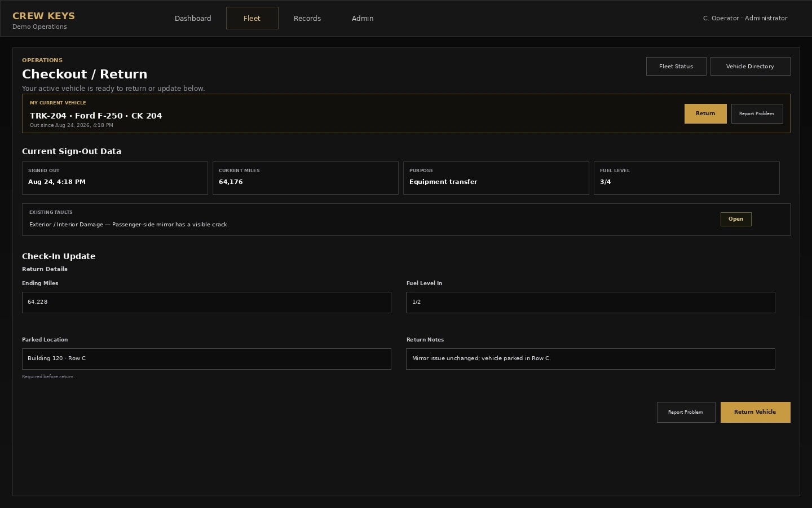
Task: Open the Dashboard nav item
Action: [193, 18]
